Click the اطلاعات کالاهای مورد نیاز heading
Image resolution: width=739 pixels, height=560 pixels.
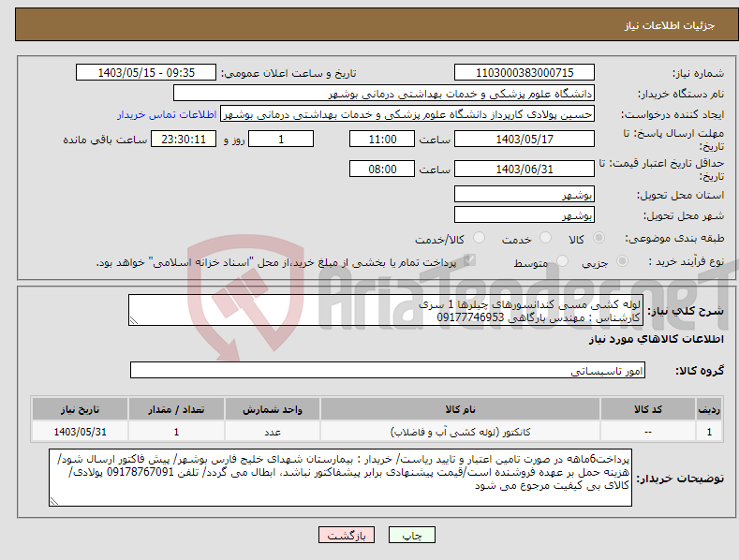[656, 339]
